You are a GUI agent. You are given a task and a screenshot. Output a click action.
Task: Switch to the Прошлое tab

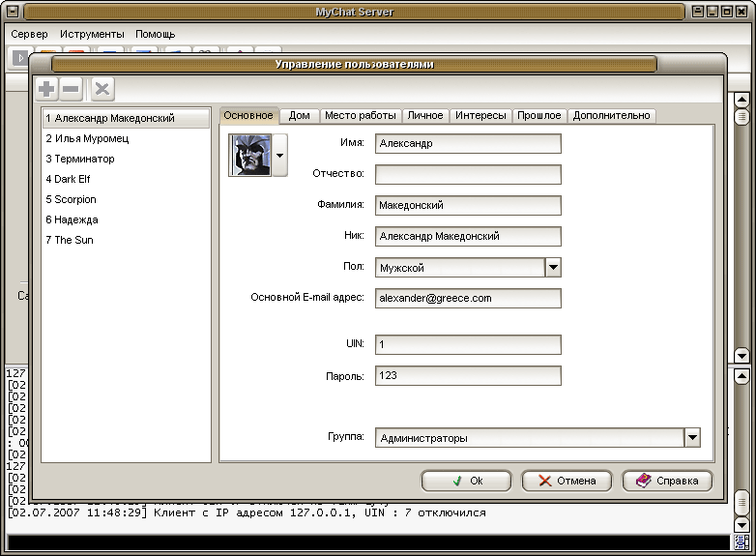(539, 116)
